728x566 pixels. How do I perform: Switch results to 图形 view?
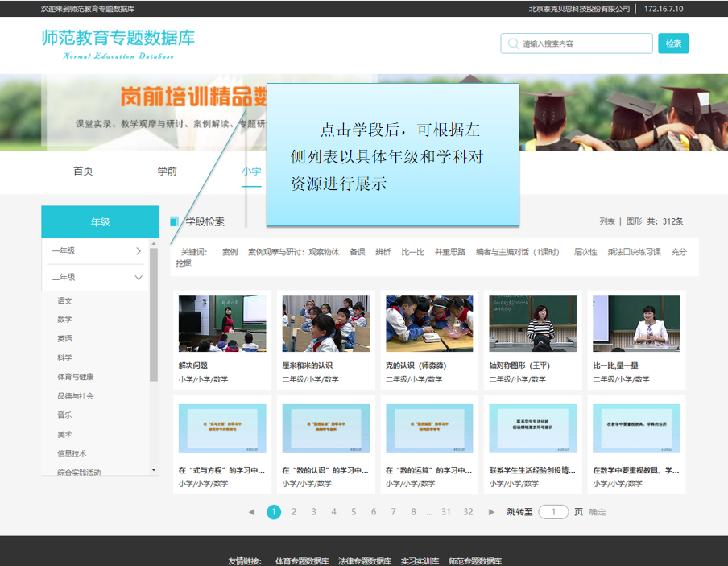[634, 221]
